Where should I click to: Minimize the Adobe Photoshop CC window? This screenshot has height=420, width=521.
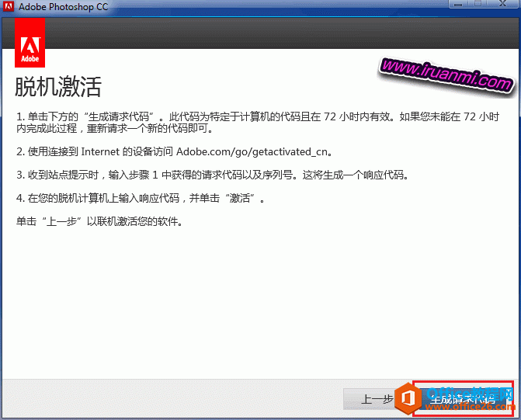[x=459, y=4]
